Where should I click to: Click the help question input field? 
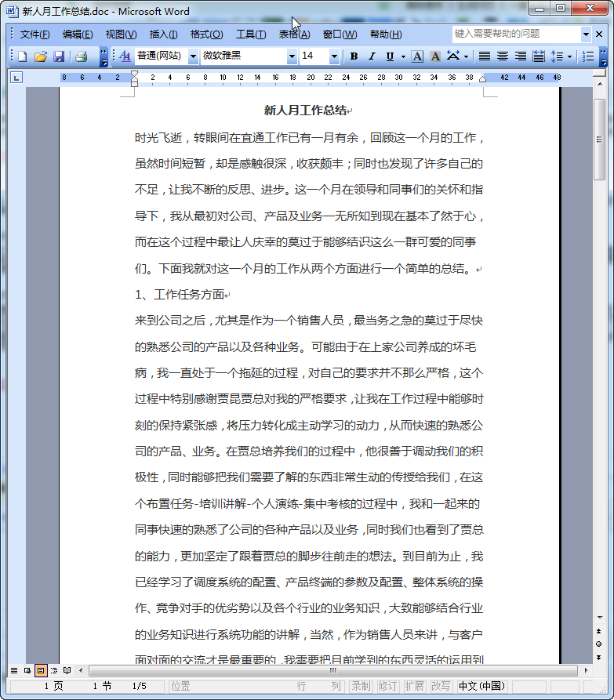517,34
